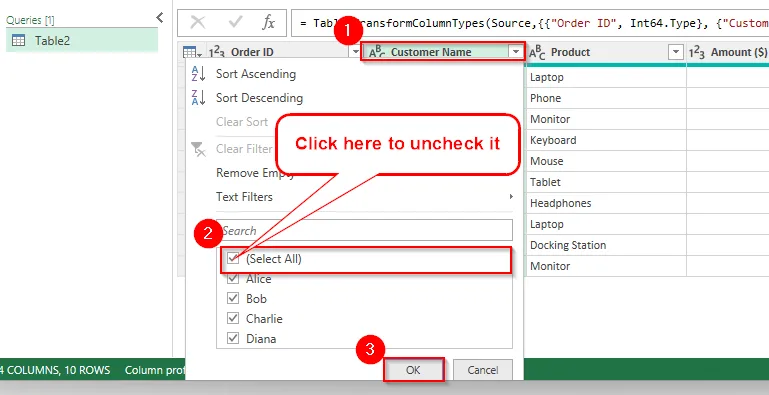The image size is (769, 395).
Task: Click the Headphones product cell
Action: click(605, 203)
